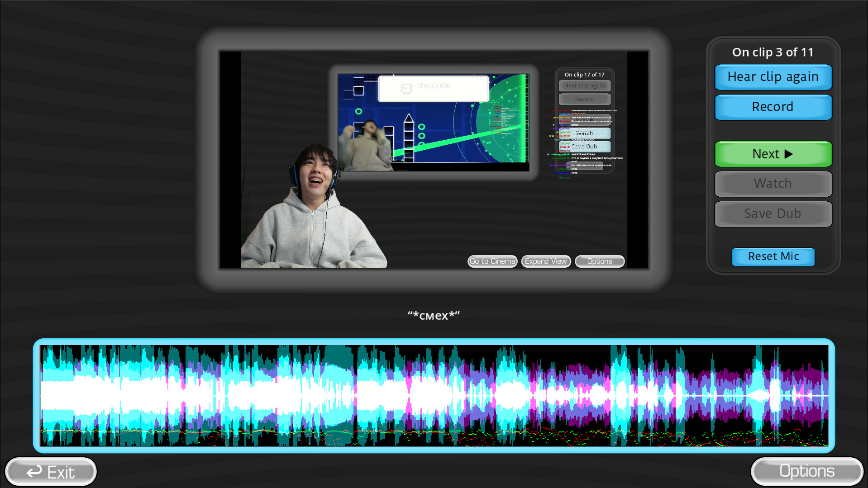Click Go to Cinema in the video
The width and height of the screenshot is (868, 488).
coord(492,261)
